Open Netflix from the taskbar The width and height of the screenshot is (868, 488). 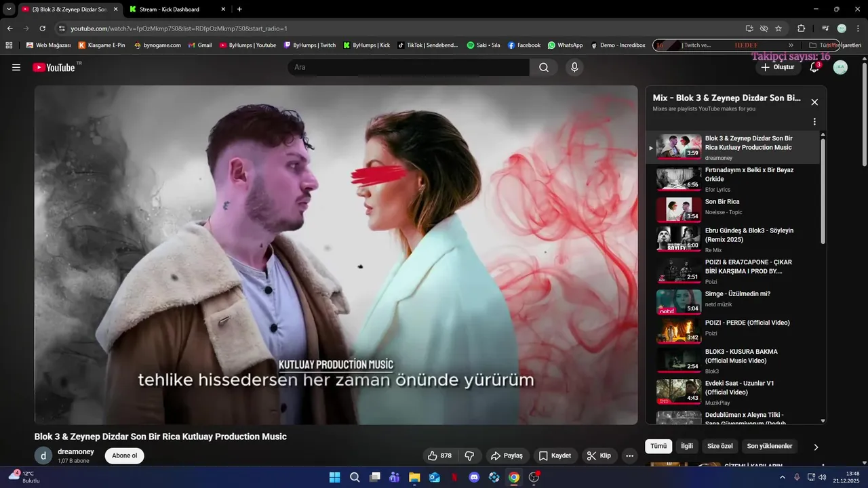[x=454, y=477]
